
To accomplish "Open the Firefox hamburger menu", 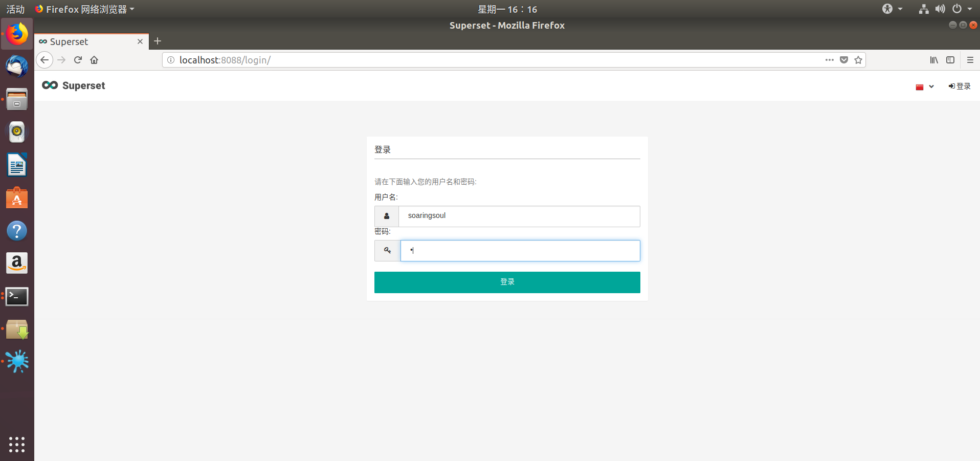I will tap(970, 60).
